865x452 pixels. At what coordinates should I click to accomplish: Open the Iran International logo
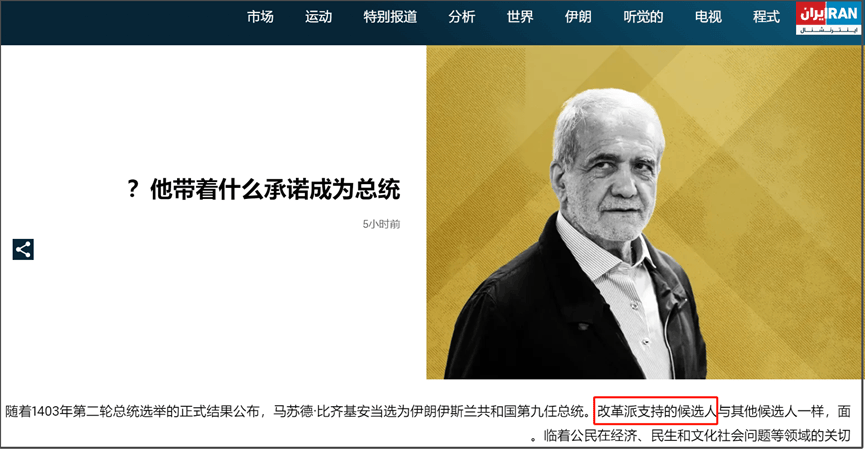click(827, 18)
